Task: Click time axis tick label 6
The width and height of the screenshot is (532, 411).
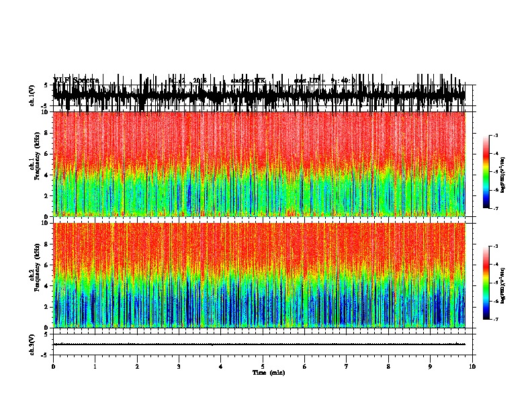Action: point(304,367)
